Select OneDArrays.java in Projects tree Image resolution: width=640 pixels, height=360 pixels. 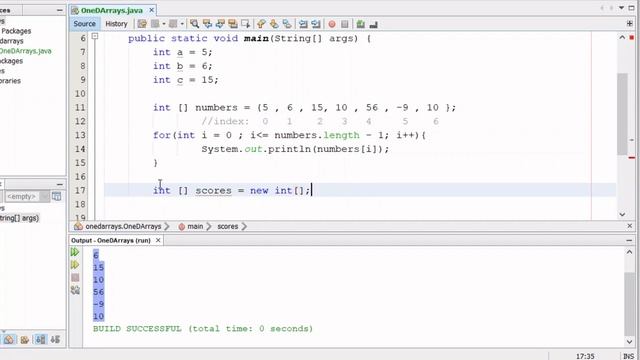[x=26, y=51]
